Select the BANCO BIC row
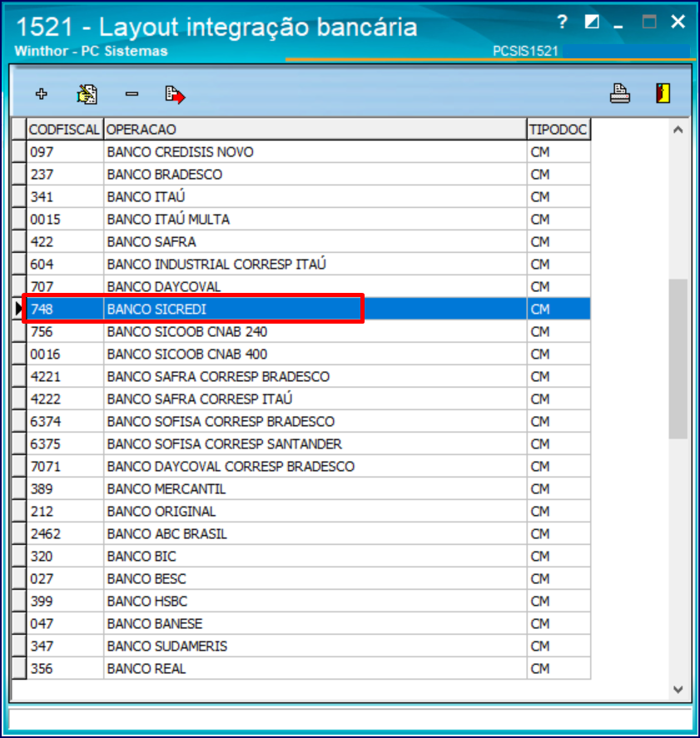This screenshot has height=738, width=700. [x=308, y=557]
